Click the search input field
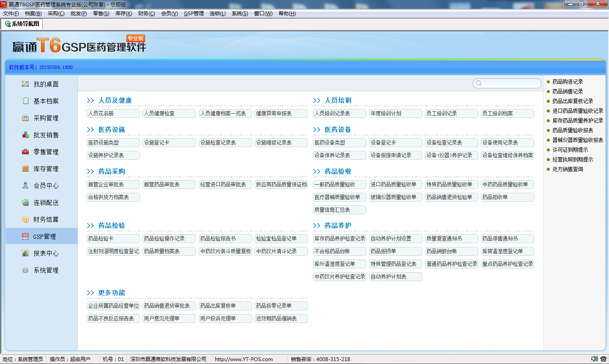The image size is (609, 364). 510,83
